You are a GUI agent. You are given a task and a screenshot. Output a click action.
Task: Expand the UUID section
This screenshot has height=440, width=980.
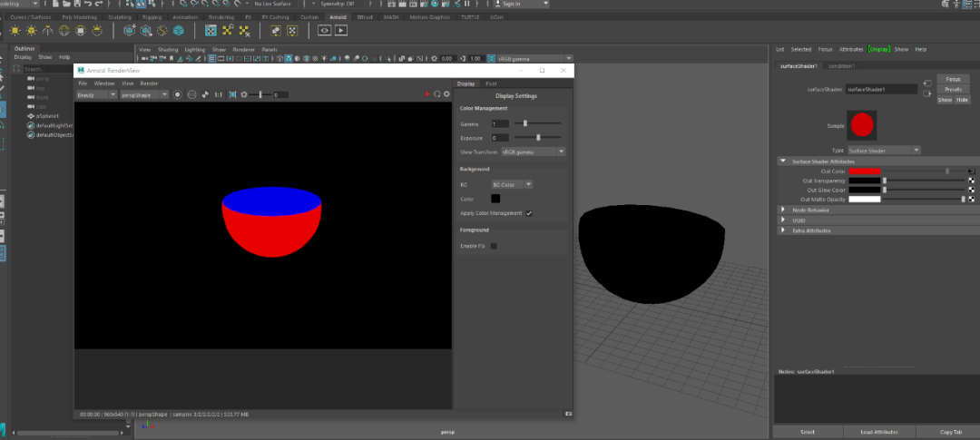tap(782, 220)
